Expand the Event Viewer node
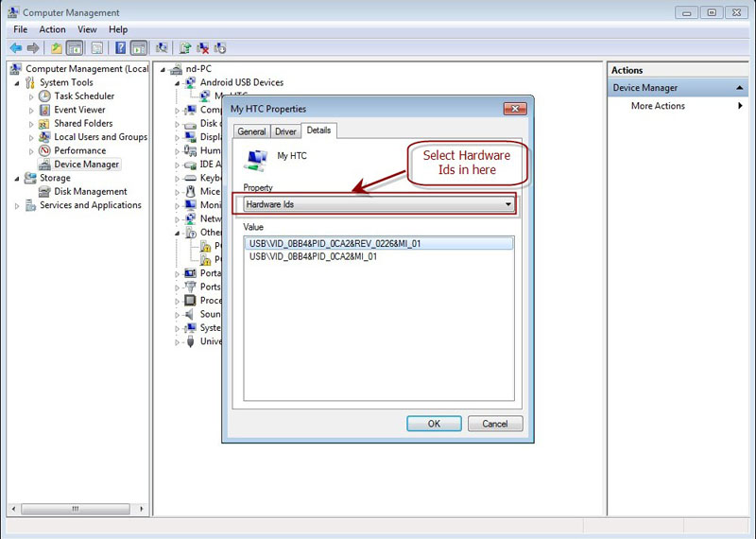 tap(31, 110)
